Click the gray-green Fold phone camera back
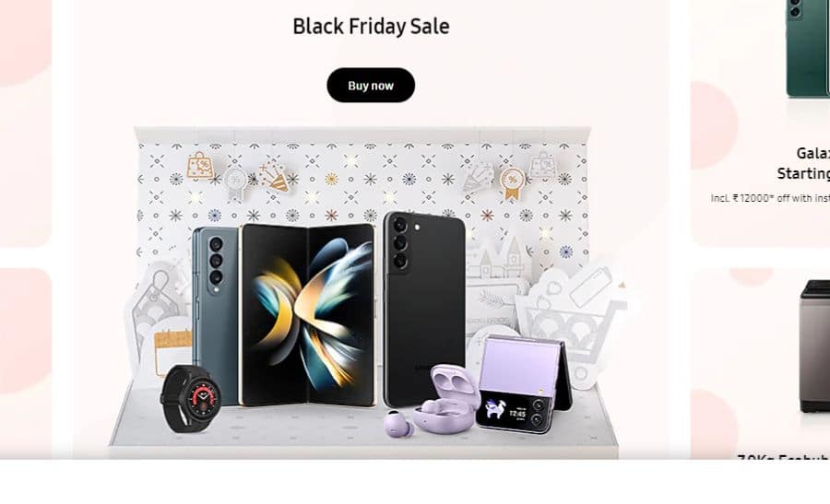This screenshot has height=504, width=830. point(216,312)
